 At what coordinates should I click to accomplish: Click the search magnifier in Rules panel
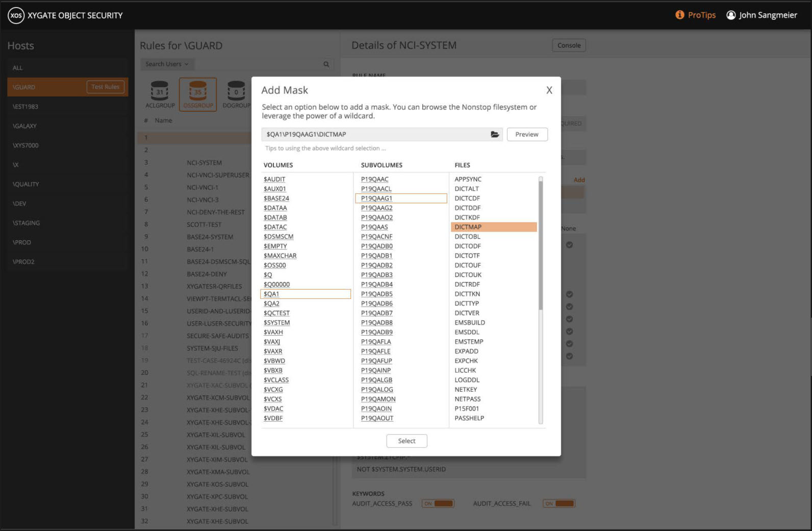[326, 64]
